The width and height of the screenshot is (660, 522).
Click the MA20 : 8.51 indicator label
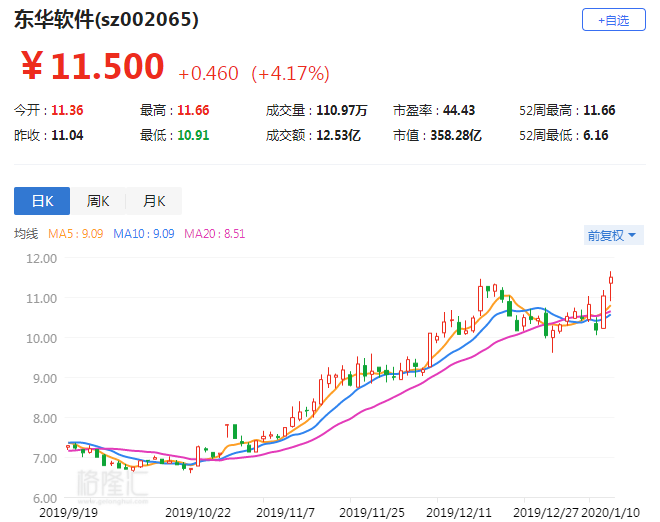click(214, 234)
